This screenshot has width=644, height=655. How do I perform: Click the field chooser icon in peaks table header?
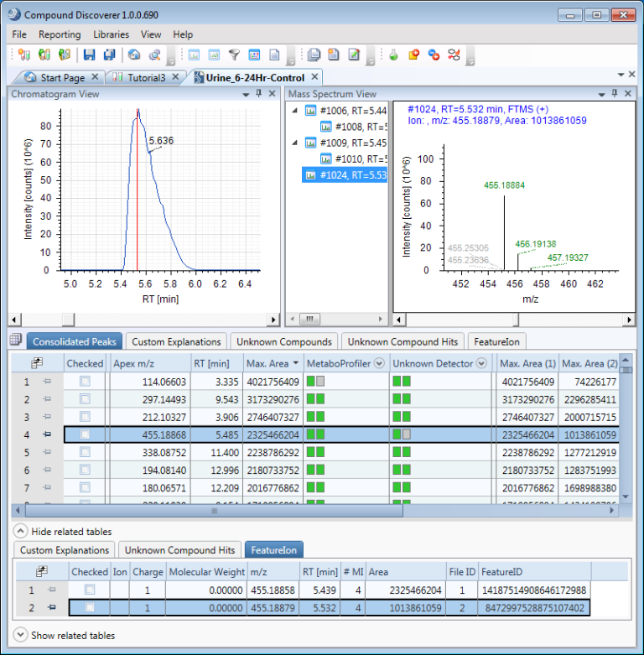pyautogui.click(x=37, y=363)
